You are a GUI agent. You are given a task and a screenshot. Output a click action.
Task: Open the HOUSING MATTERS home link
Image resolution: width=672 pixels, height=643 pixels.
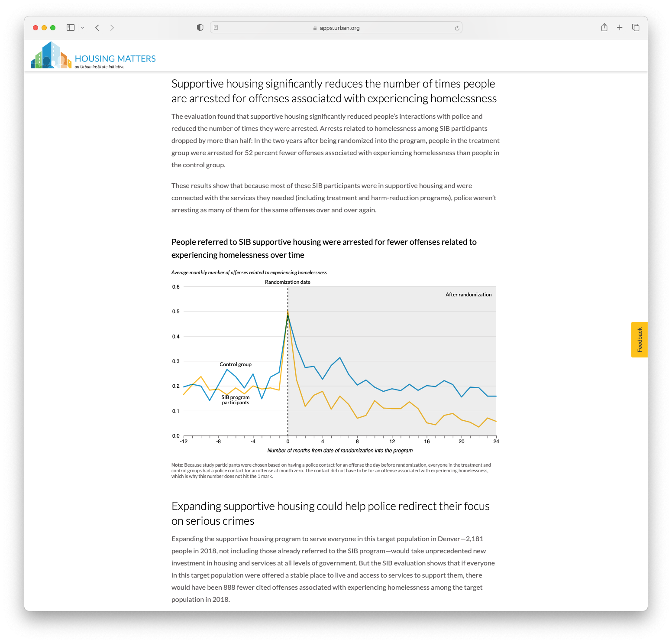pos(115,58)
